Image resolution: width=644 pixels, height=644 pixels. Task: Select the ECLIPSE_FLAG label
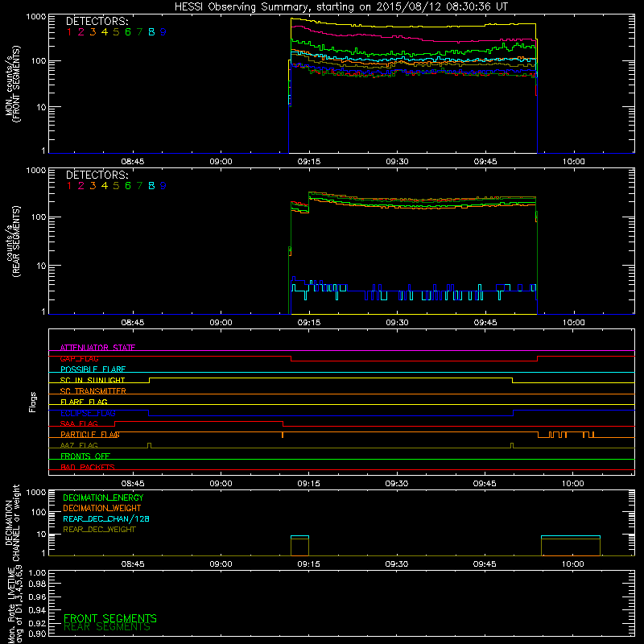point(88,413)
